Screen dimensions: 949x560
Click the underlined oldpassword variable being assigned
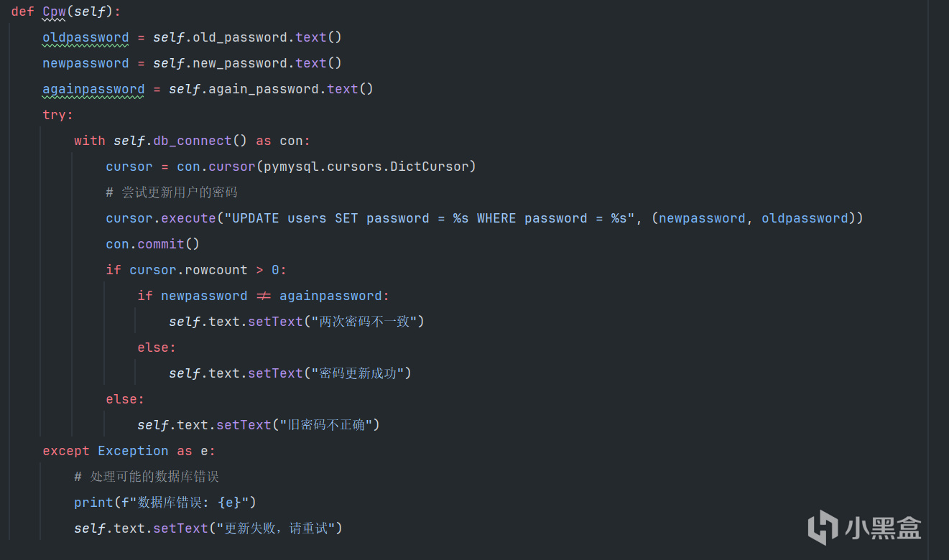pyautogui.click(x=85, y=37)
